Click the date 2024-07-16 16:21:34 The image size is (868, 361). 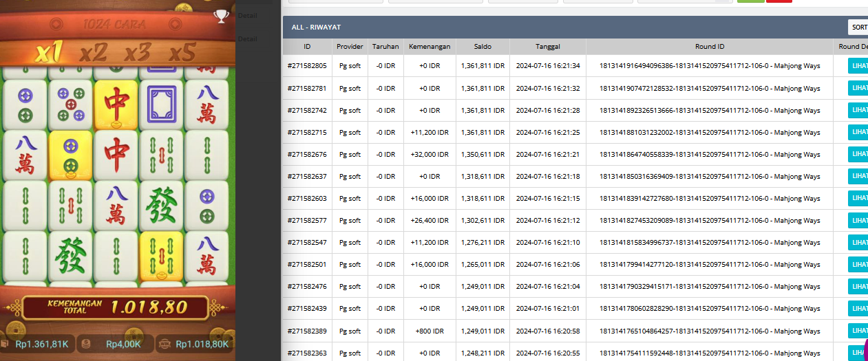pos(548,67)
